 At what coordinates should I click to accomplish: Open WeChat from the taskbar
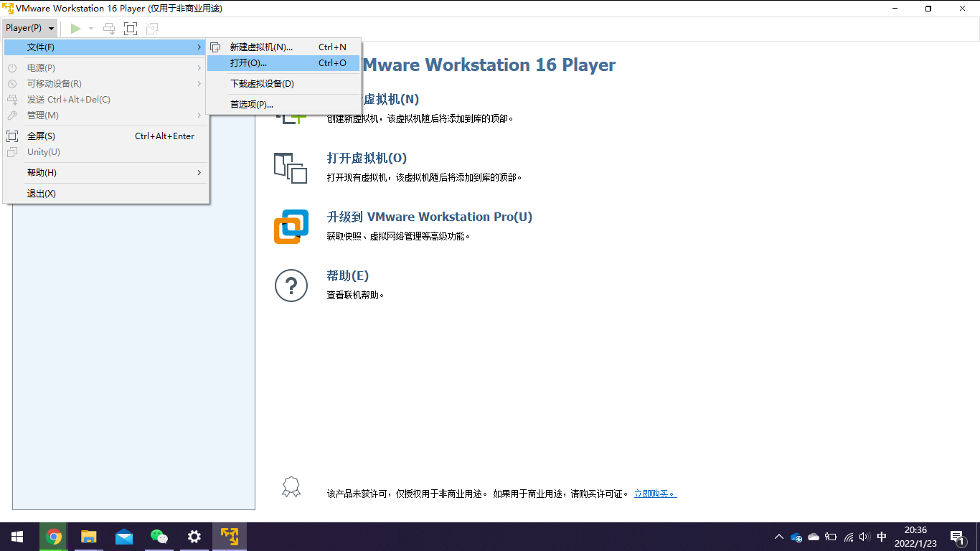point(159,537)
